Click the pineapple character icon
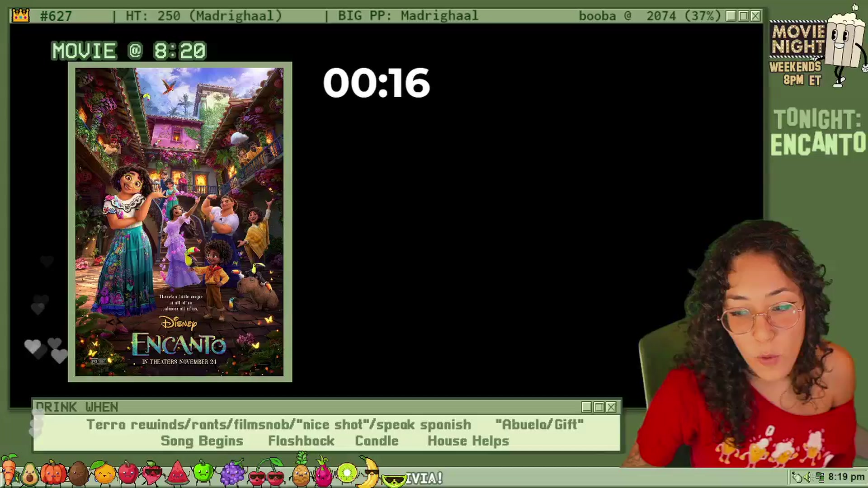This screenshot has height=488, width=868. coord(301,471)
